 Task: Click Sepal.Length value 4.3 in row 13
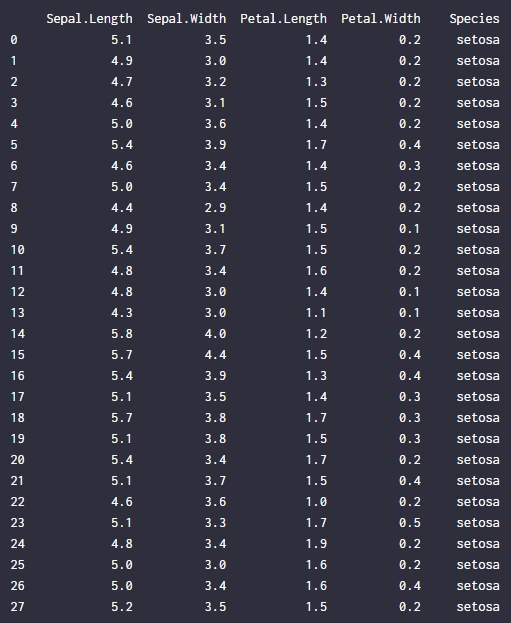click(x=122, y=313)
